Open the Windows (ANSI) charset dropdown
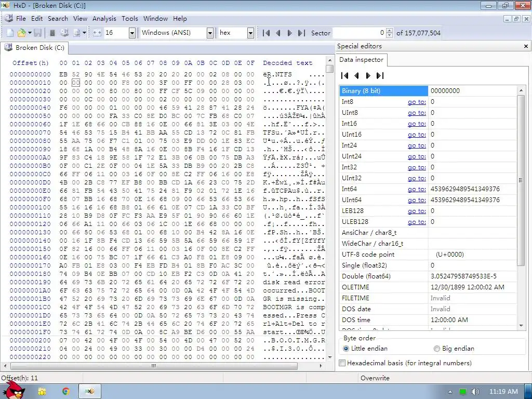This screenshot has height=399, width=532. (210, 33)
